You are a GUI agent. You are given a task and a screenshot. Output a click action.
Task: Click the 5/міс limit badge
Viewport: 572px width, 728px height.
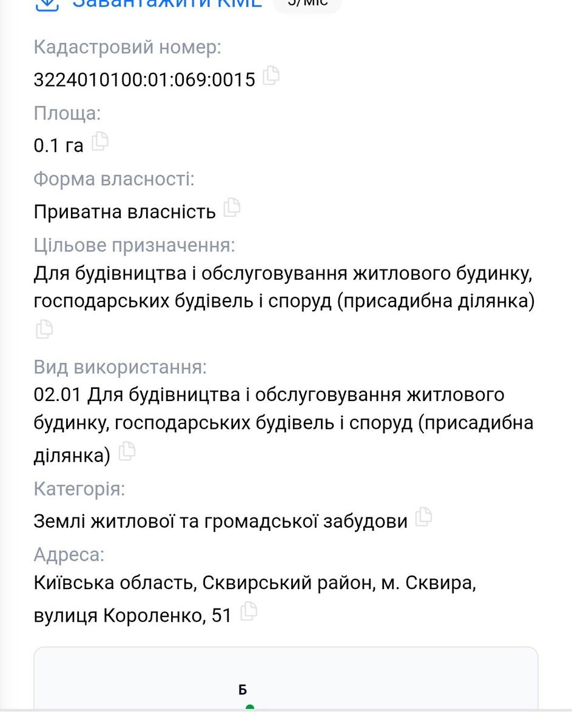(308, 4)
